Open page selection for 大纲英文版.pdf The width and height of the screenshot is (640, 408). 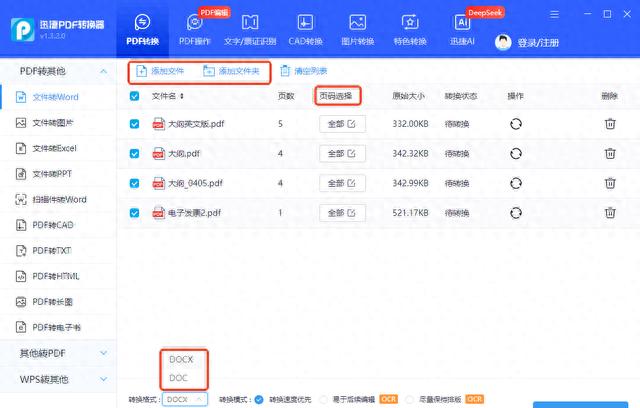(x=342, y=124)
